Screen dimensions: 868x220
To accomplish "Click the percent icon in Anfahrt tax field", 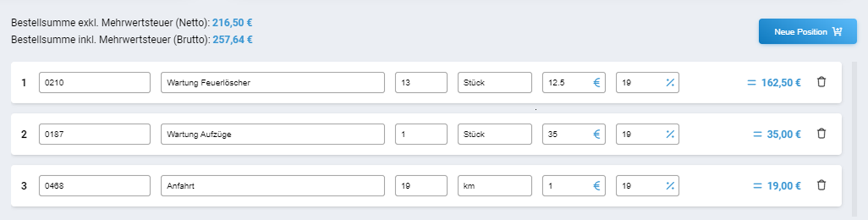I will pos(670,186).
